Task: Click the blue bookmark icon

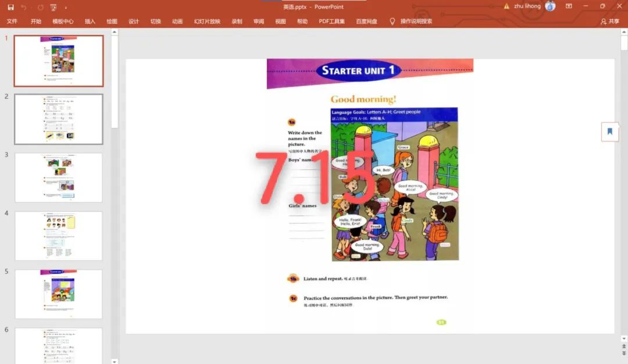Action: pyautogui.click(x=609, y=131)
